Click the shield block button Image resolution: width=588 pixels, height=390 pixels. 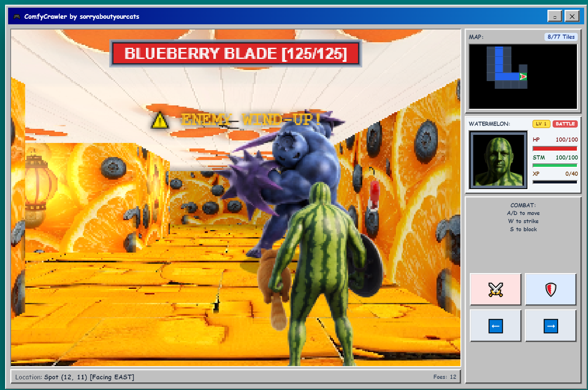tap(551, 289)
